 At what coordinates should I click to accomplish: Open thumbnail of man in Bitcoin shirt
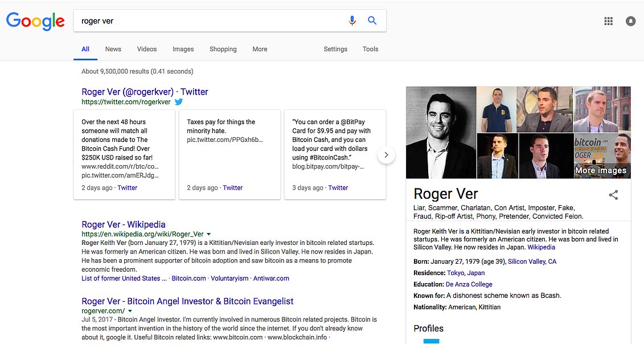coord(497,109)
